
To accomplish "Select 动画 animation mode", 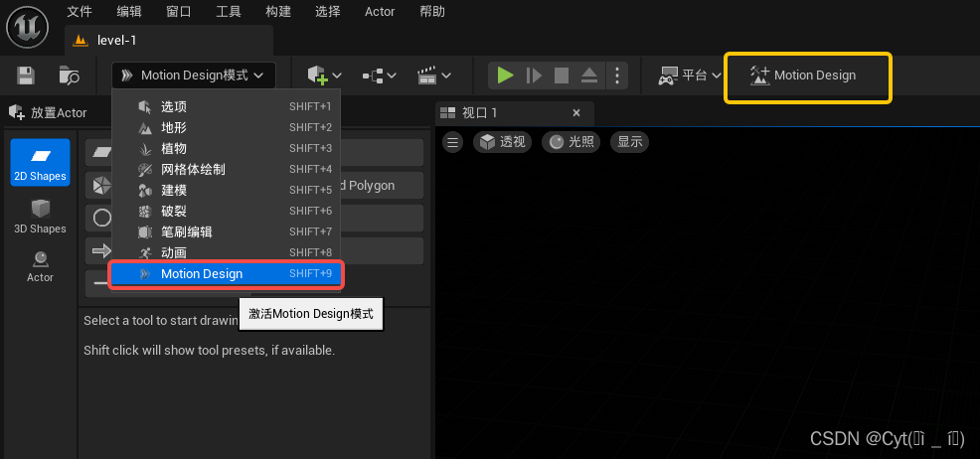I will [x=226, y=253].
